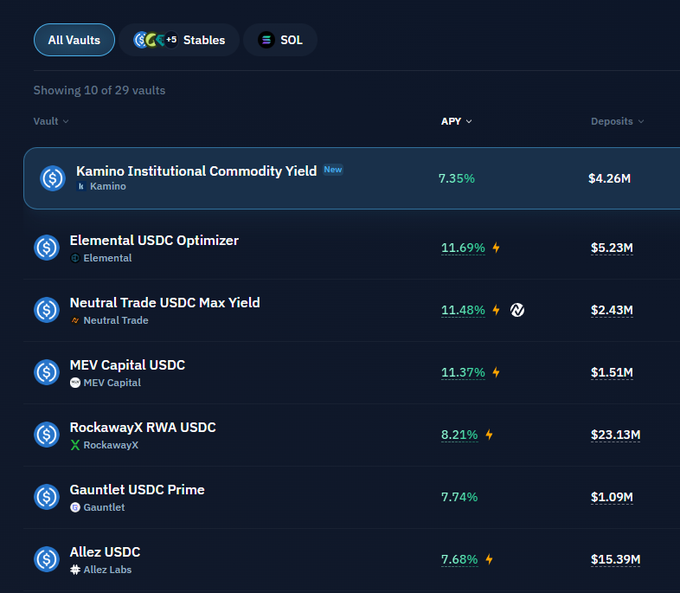This screenshot has height=593, width=680.
Task: Click the Gauntlet curator logo icon
Action: point(75,508)
